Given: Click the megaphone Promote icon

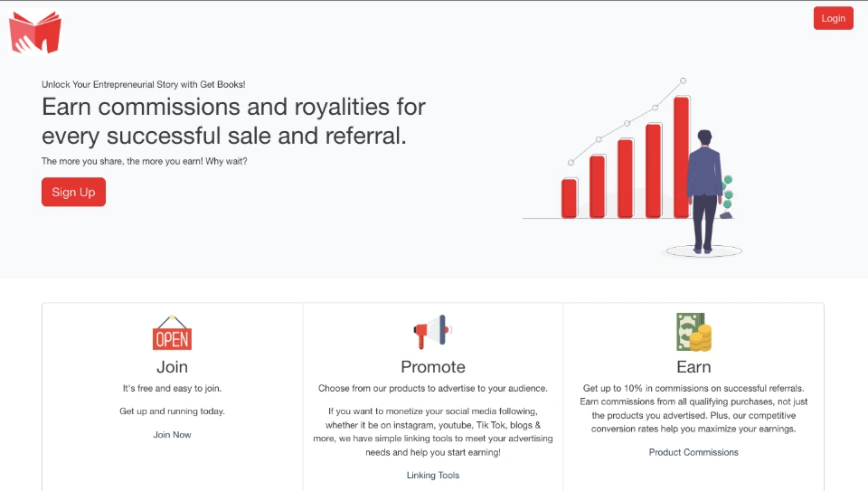Looking at the screenshot, I should [432, 332].
